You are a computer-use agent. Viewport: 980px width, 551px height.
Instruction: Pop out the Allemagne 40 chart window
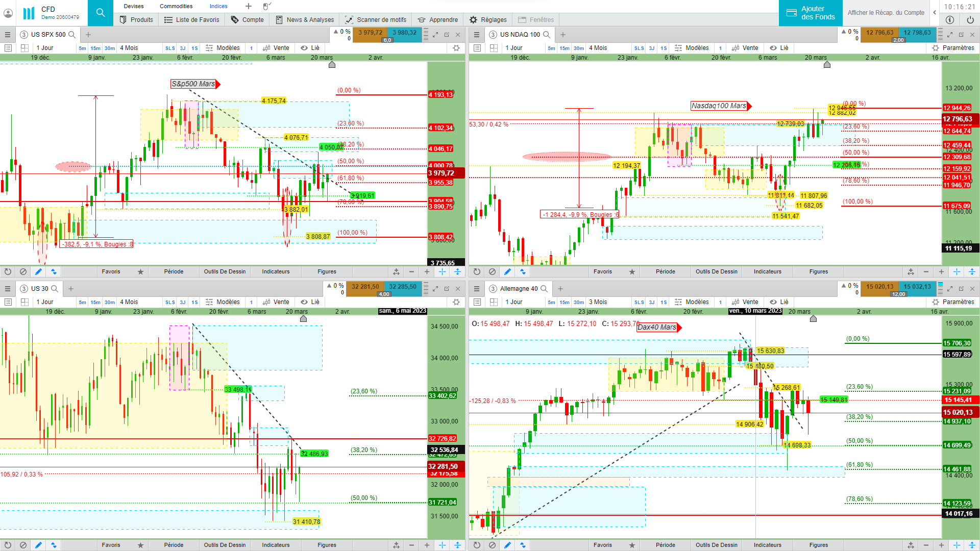coord(961,289)
